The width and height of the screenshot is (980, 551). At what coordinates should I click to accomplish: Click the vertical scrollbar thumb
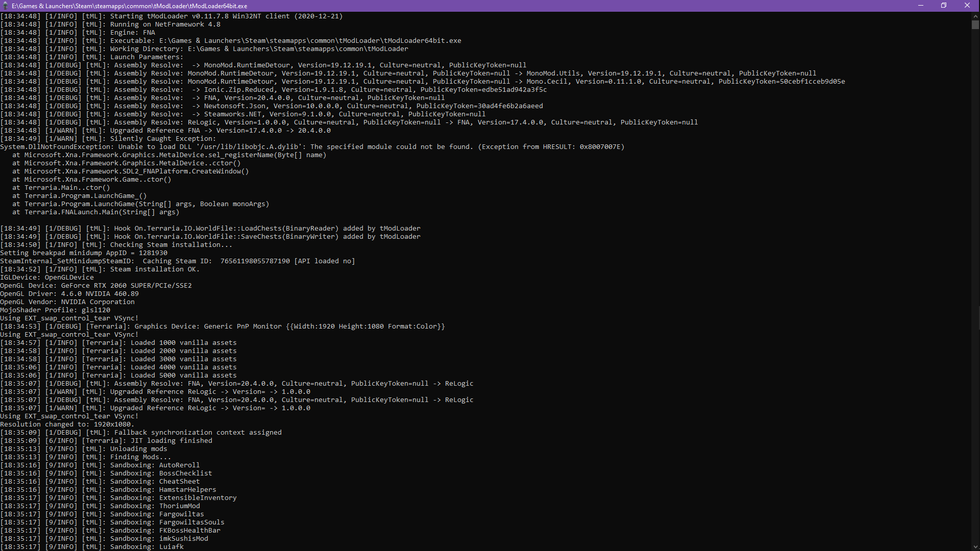(975, 24)
